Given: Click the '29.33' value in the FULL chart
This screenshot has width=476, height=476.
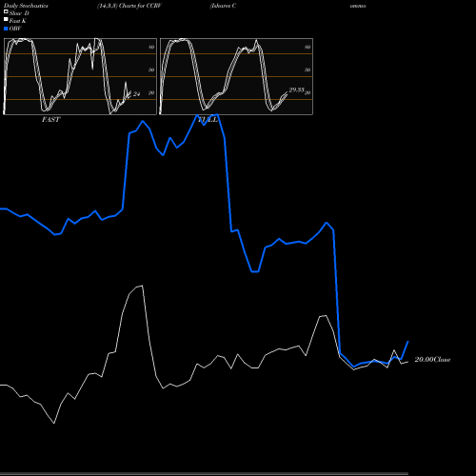Looking at the screenshot, I should point(296,89).
